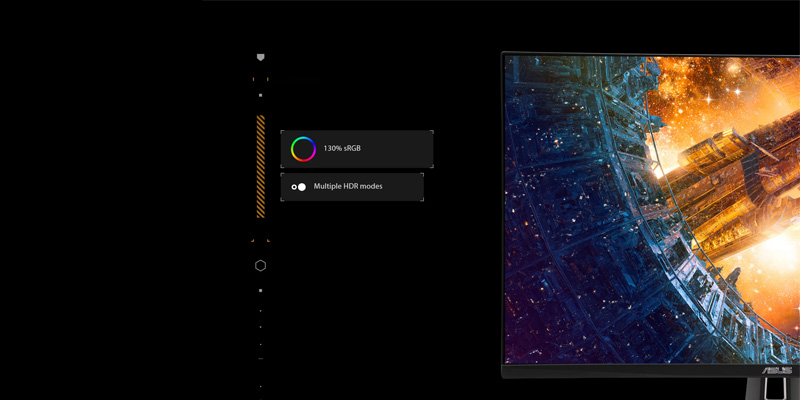Click the rainbow color ring icon
The height and width of the screenshot is (400, 800).
click(303, 149)
